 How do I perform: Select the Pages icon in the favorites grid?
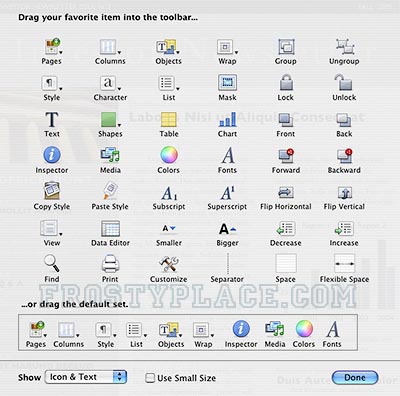pyautogui.click(x=53, y=46)
